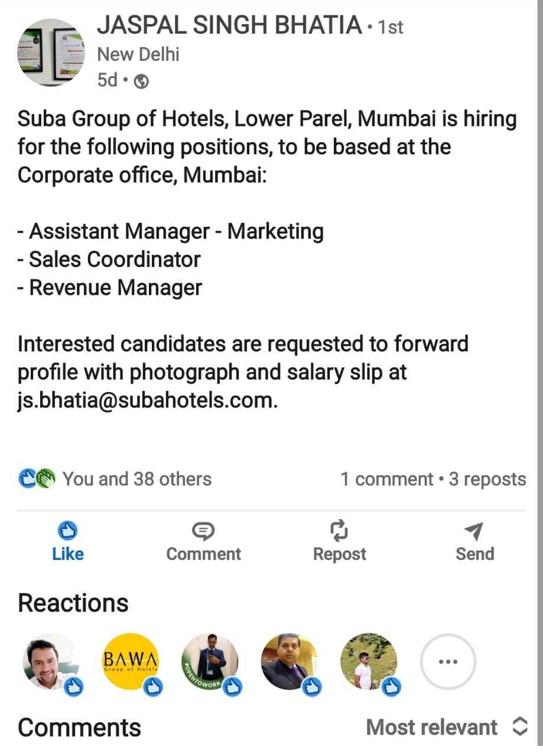Open the js.bhatia@subahotels.com email address
This screenshot has width=543, height=756.
(147, 401)
